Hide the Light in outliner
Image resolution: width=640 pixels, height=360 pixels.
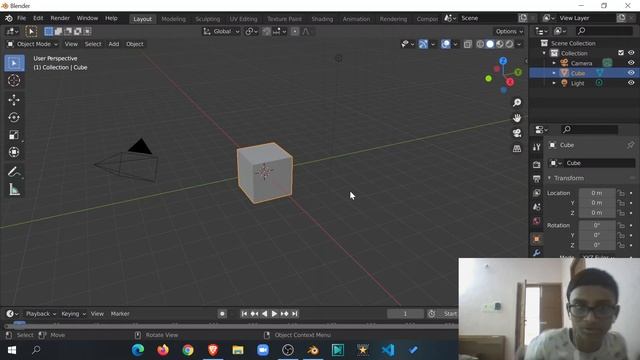pyautogui.click(x=631, y=82)
